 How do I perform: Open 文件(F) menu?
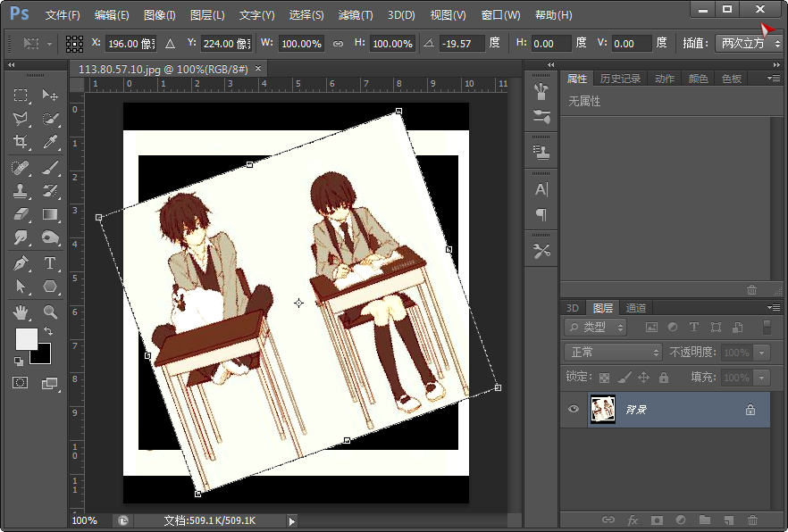point(63,15)
